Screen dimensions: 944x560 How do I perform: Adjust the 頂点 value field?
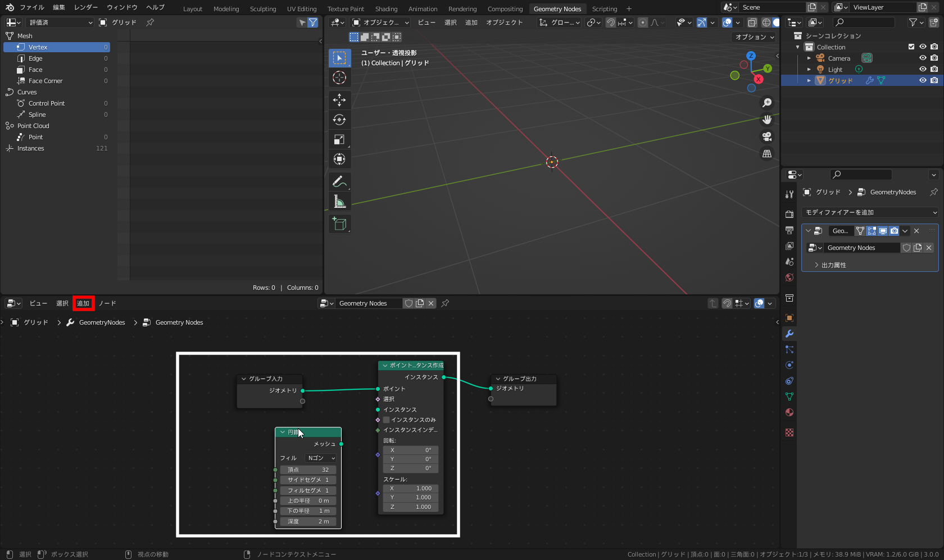click(308, 470)
